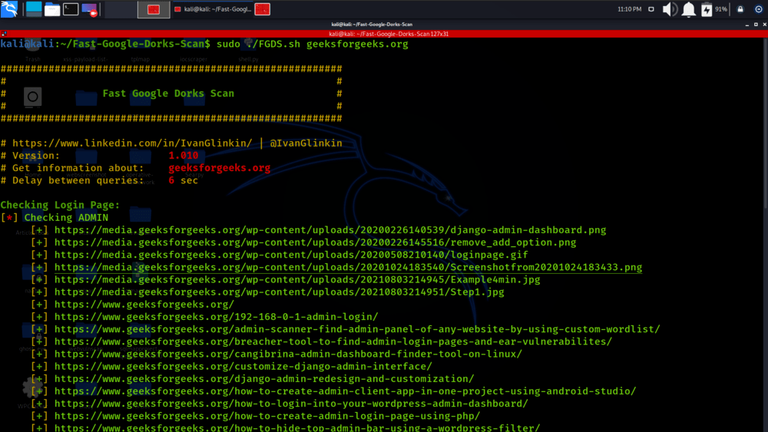Open the screen recorder launcher in panel

90,9
